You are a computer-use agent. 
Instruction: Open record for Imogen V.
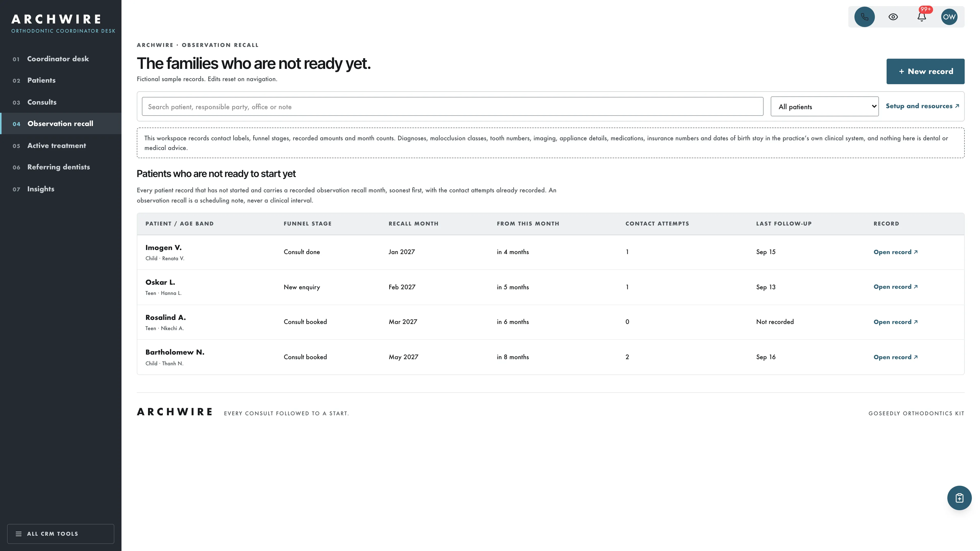tap(896, 252)
